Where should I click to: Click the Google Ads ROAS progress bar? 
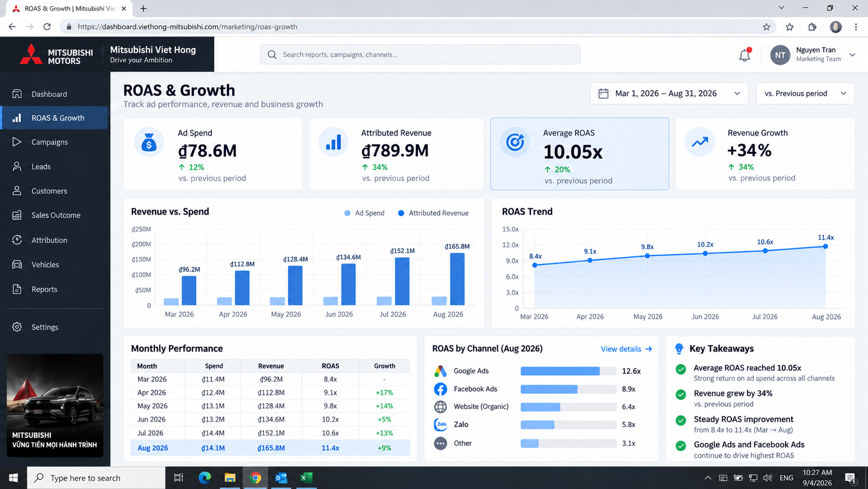click(568, 371)
